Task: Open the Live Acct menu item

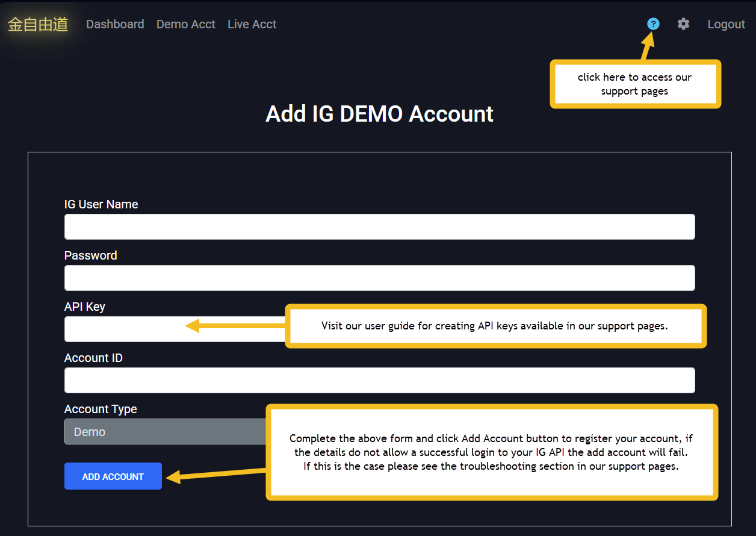Action: [x=252, y=24]
